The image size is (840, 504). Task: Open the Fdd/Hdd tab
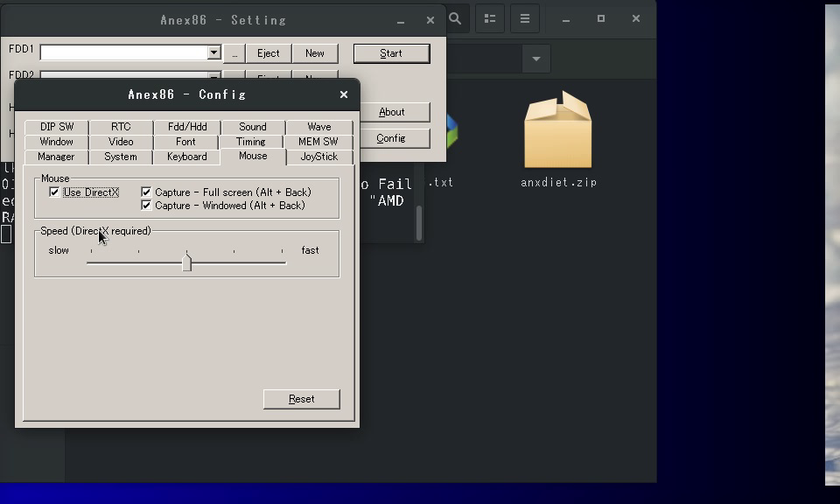pyautogui.click(x=187, y=127)
